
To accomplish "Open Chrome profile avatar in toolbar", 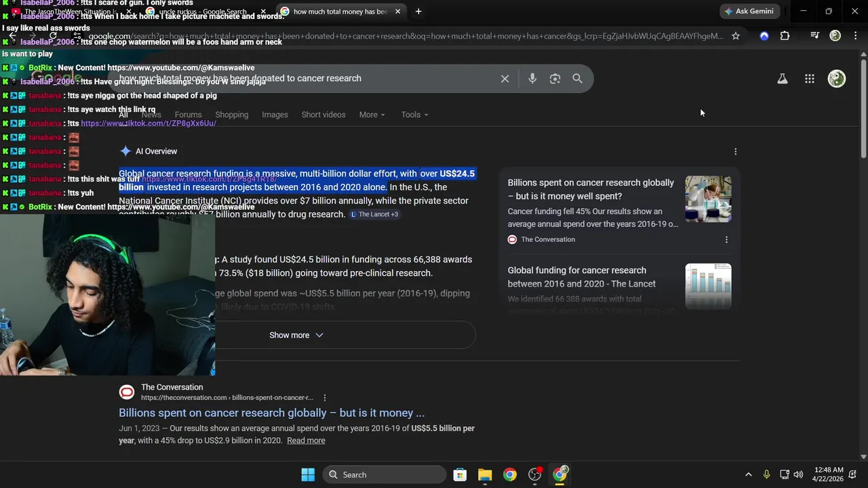I will tap(835, 36).
